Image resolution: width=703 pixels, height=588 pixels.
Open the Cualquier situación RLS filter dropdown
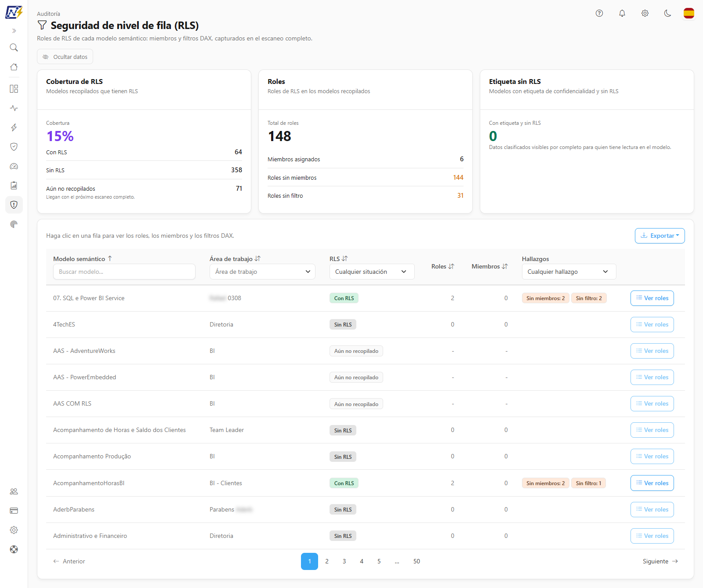coord(372,272)
